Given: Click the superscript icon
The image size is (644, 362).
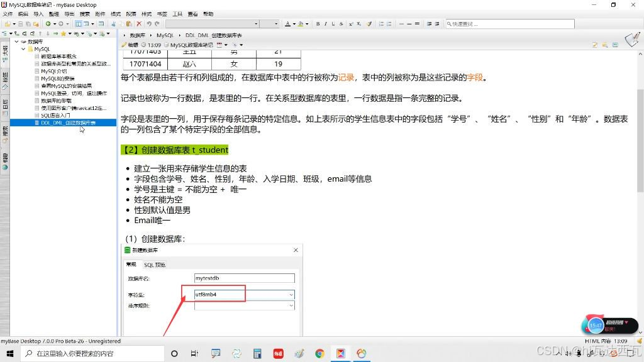Looking at the screenshot, I should click(x=351, y=24).
